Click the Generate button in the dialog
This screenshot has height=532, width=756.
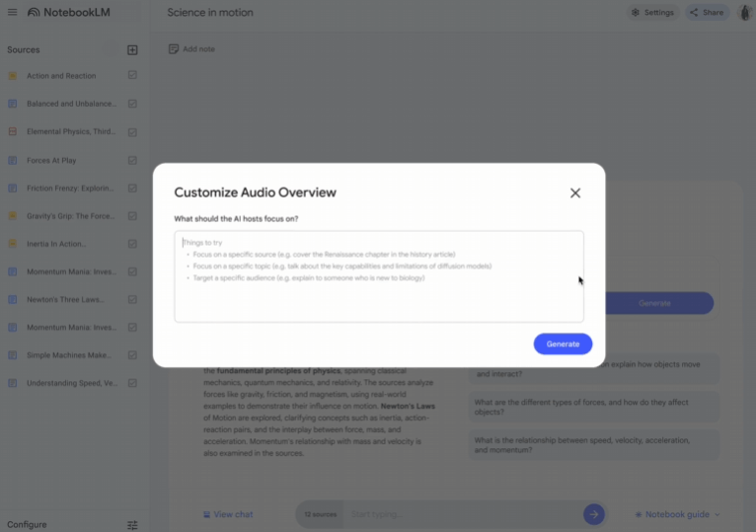click(x=563, y=343)
